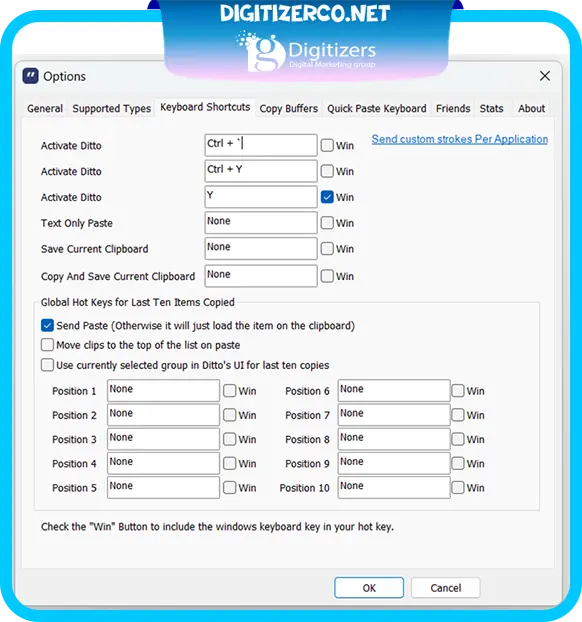The height and width of the screenshot is (622, 582).
Task: Click the Check the "Win" Button hint text
Action: click(217, 527)
